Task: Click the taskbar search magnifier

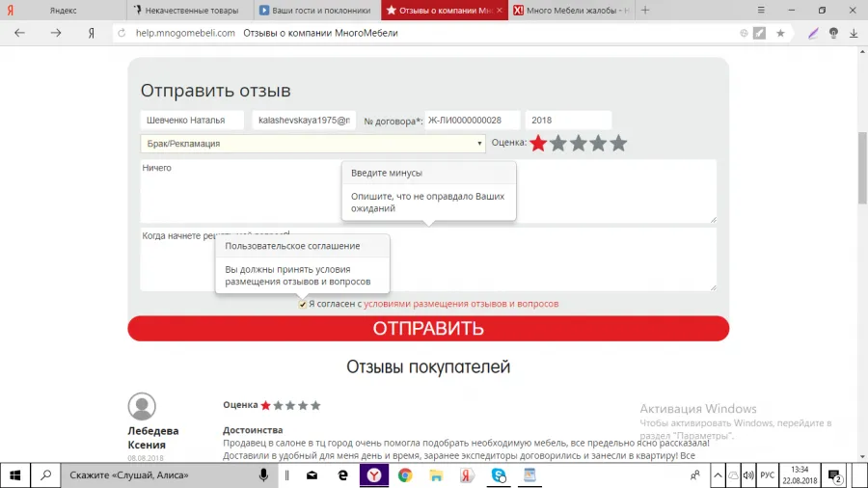Action: coord(46,474)
